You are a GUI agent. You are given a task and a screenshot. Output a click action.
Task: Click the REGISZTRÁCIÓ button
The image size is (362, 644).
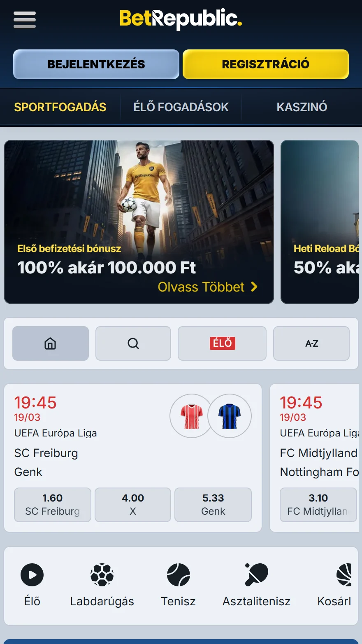(266, 64)
